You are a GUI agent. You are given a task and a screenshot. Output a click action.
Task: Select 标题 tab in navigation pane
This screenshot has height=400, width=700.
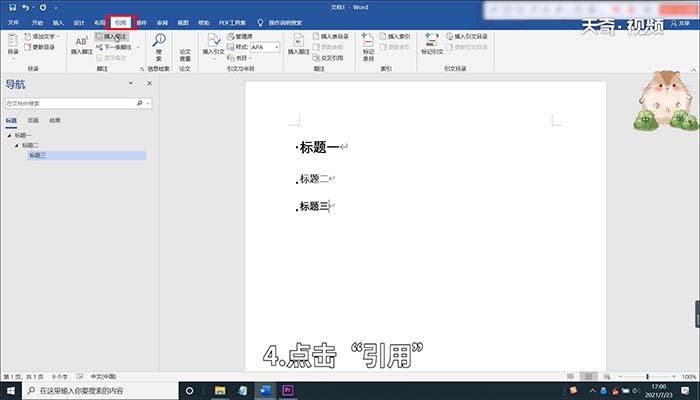click(11, 121)
